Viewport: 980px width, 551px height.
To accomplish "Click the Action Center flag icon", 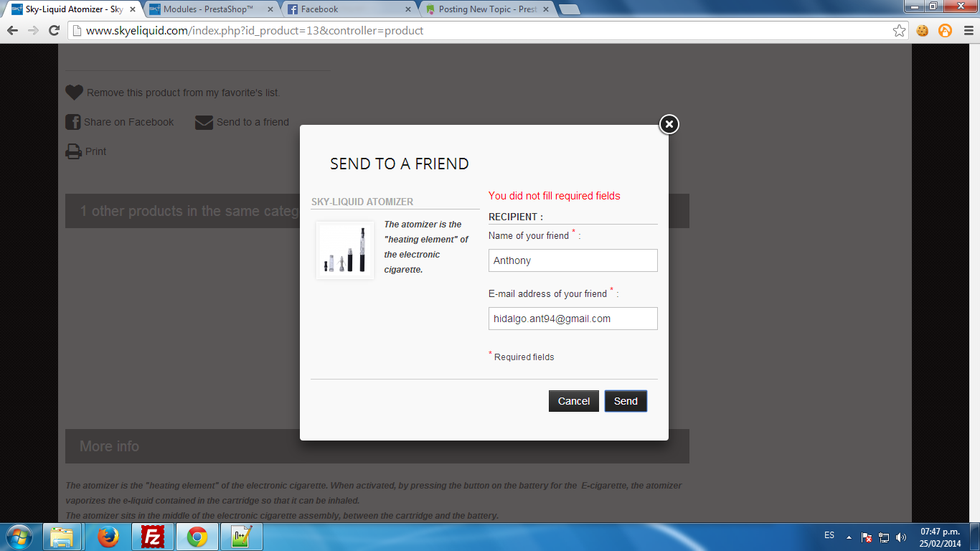I will tap(867, 537).
